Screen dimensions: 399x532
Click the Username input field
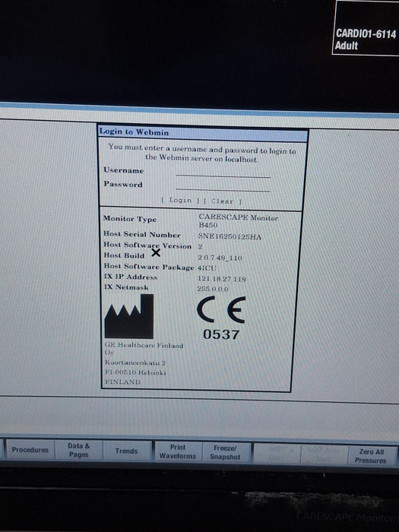(223, 172)
